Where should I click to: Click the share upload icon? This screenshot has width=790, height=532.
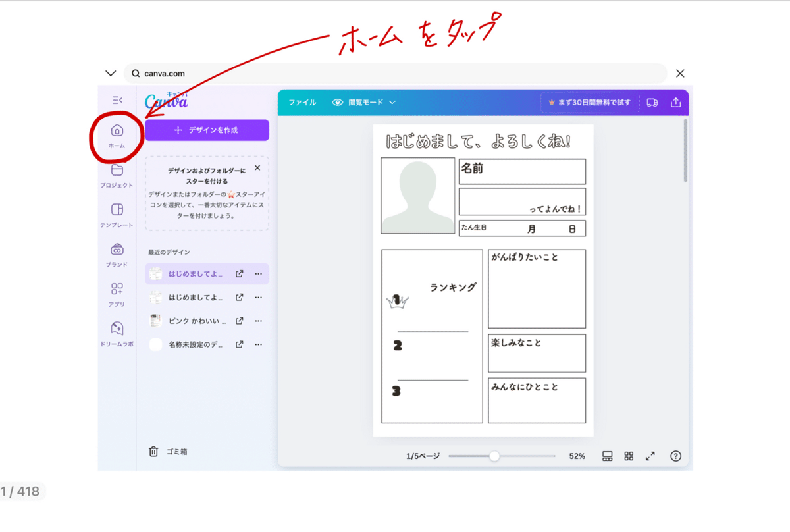(x=676, y=103)
